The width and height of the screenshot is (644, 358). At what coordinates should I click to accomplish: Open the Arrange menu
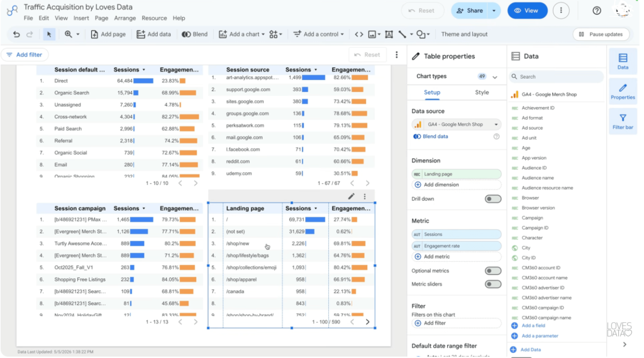click(125, 18)
